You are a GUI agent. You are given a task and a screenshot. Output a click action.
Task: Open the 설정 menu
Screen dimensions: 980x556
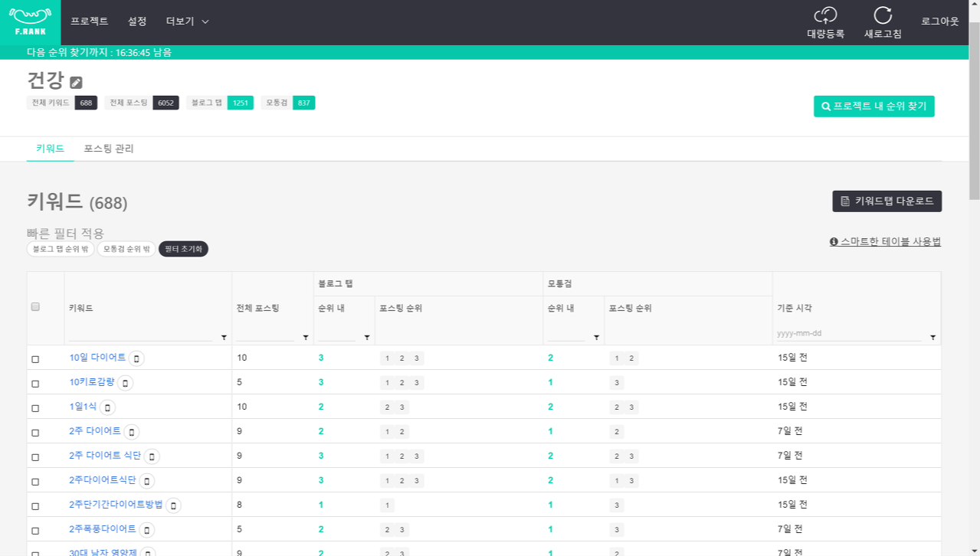(x=137, y=21)
